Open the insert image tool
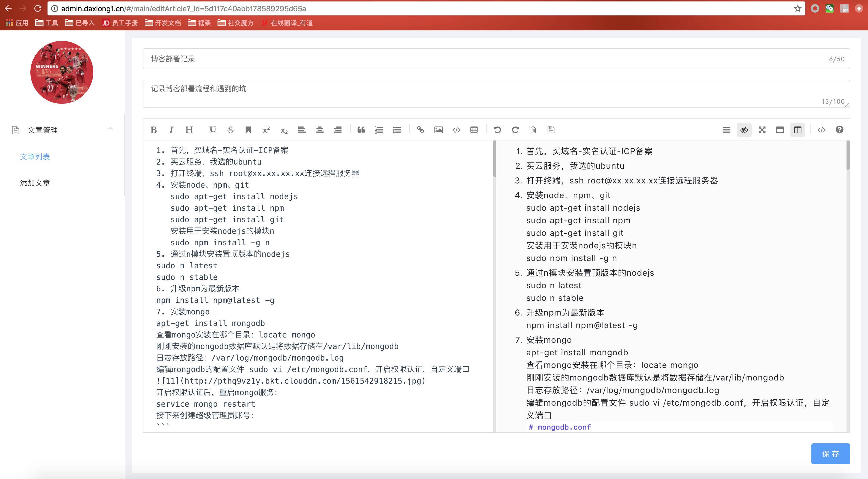 click(x=438, y=130)
